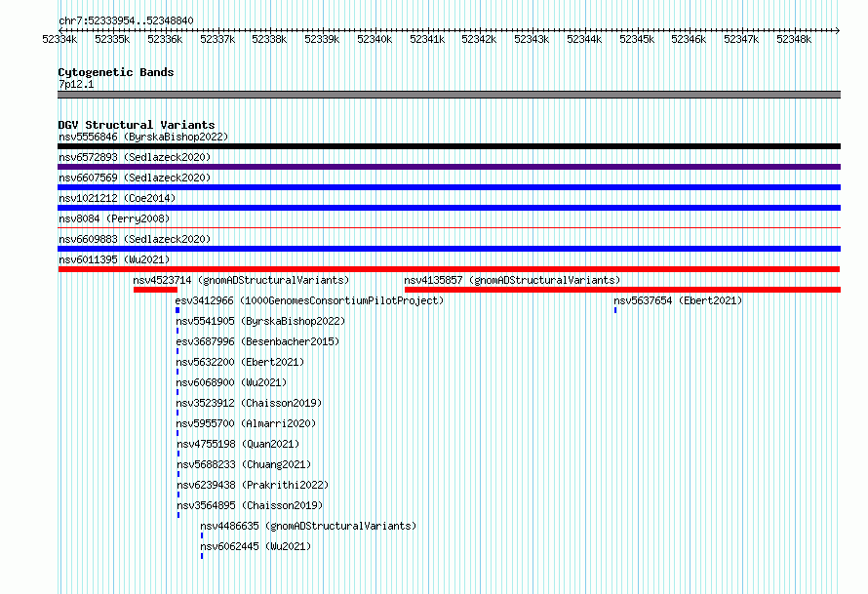Open nsv3523912 (Chaisson2019) variant label

(x=249, y=403)
